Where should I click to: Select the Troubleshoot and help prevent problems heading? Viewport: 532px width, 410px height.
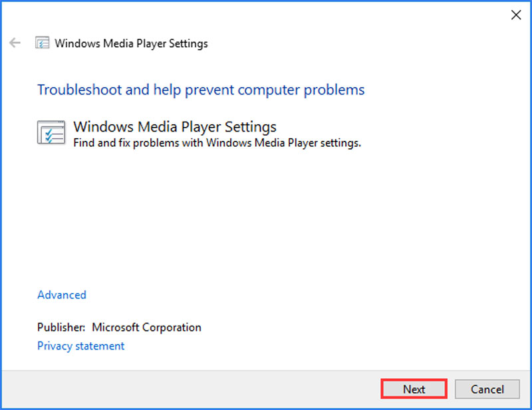point(201,89)
